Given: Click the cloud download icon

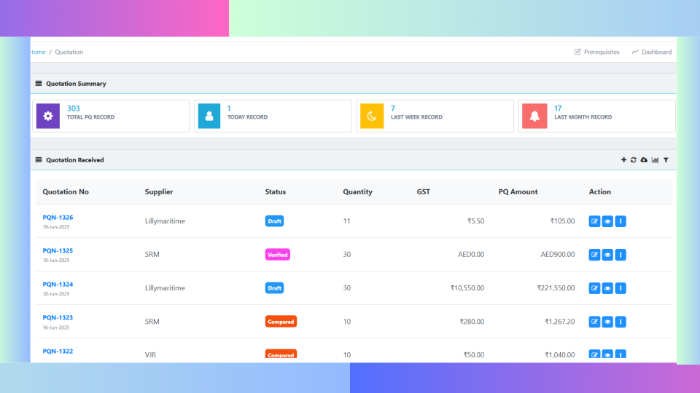Looking at the screenshot, I should click(x=644, y=160).
